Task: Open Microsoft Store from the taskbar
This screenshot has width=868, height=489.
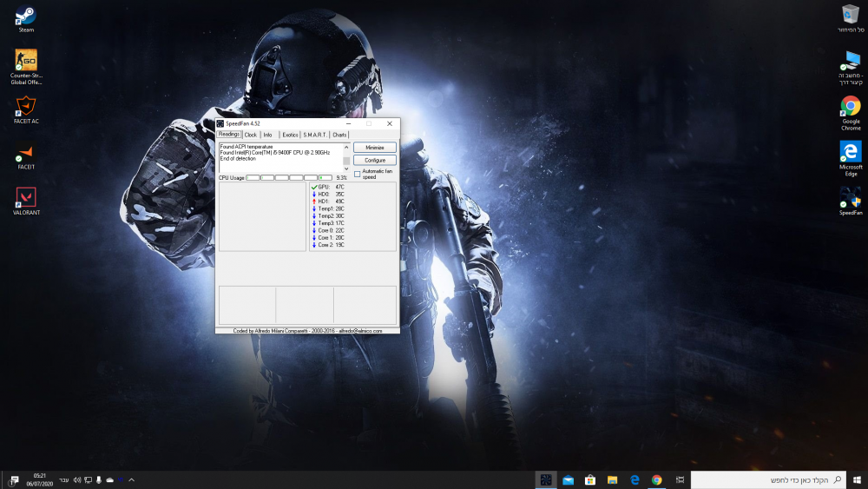Action: pos(590,479)
